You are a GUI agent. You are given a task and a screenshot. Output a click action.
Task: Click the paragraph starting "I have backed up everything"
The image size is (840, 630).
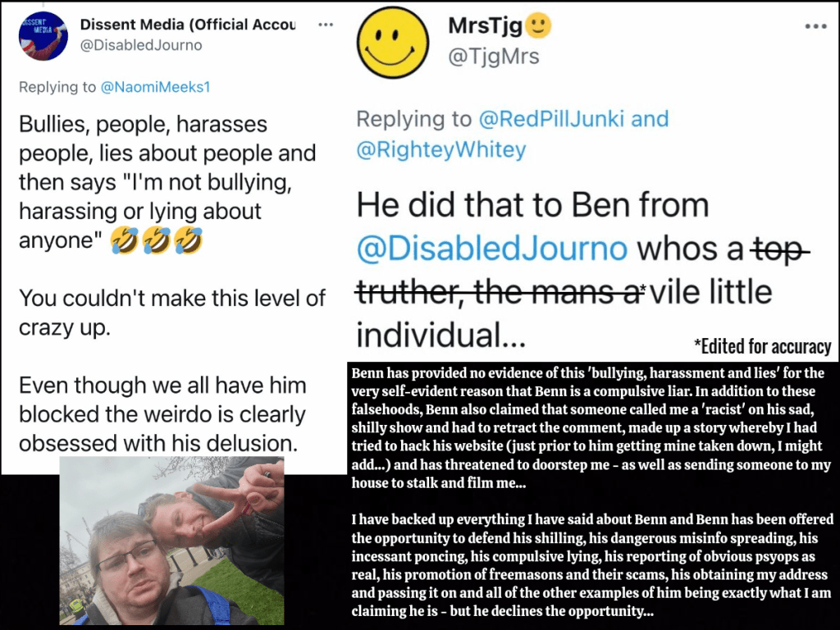tap(592, 565)
